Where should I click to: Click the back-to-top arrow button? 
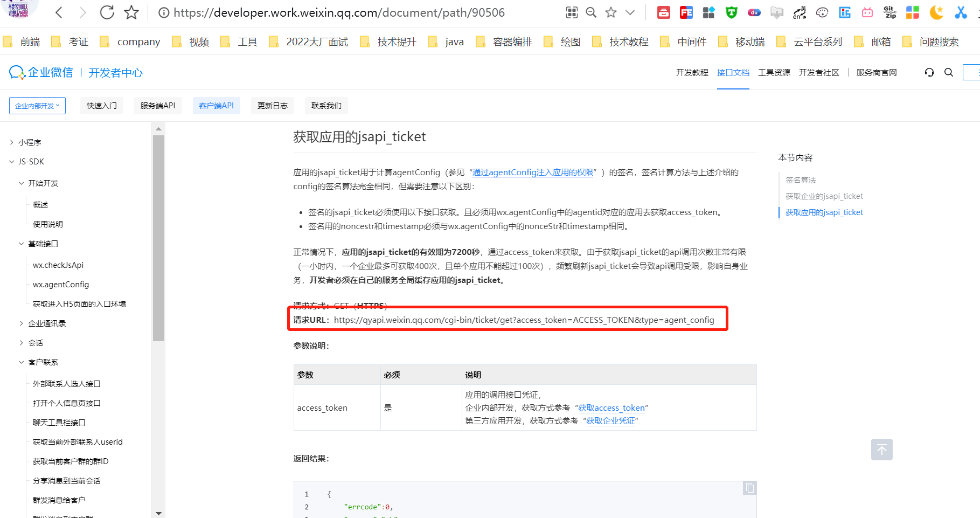(881, 449)
